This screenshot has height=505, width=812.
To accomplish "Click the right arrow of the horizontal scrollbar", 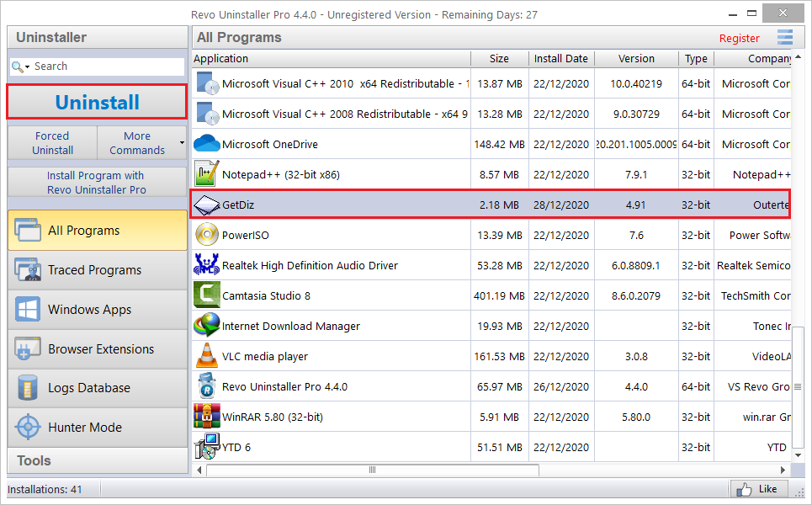I will click(783, 470).
